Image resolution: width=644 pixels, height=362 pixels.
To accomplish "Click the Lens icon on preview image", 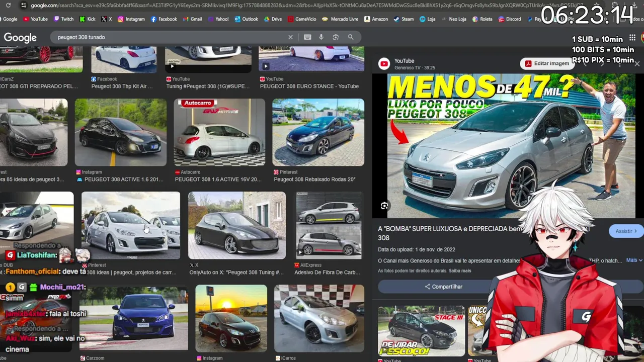I will [384, 206].
